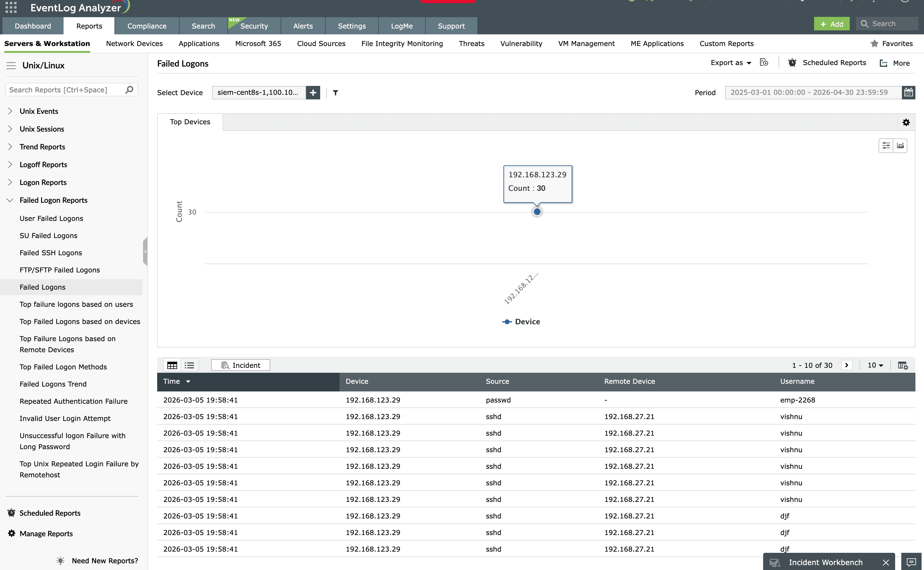Open Scheduled Reports in sidebar

click(50, 513)
